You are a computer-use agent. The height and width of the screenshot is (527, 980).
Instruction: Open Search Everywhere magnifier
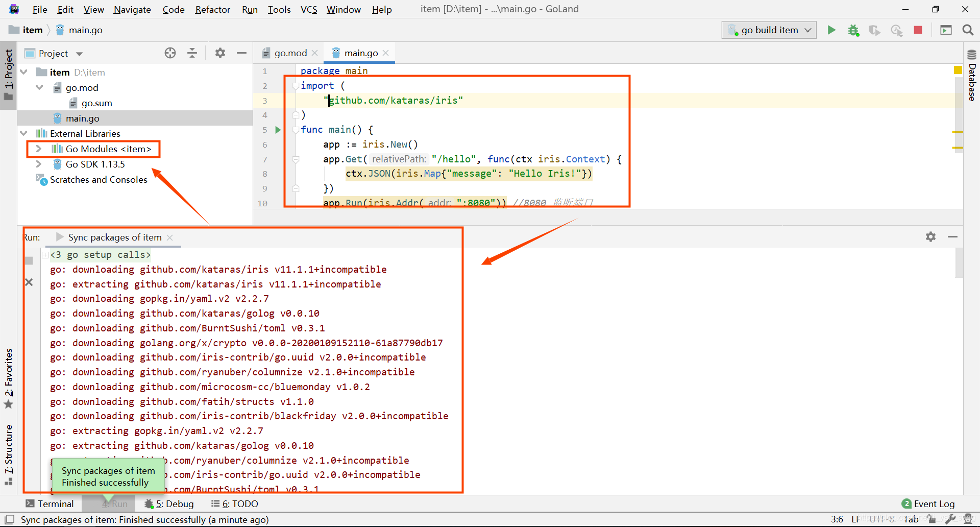coord(968,30)
